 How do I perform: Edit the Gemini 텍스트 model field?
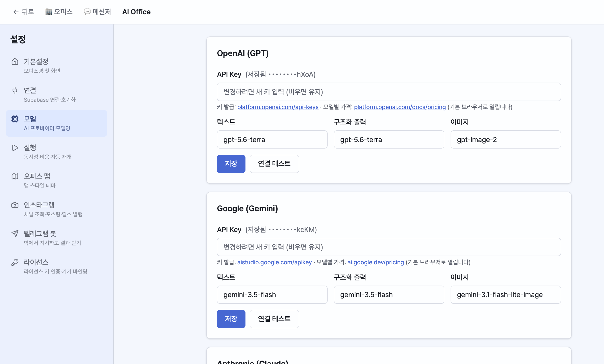click(272, 295)
